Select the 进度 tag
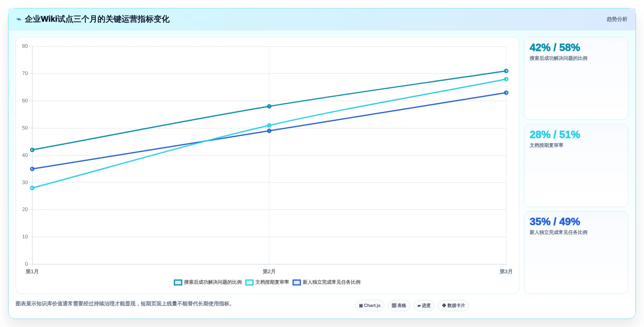The image size is (644, 327). tap(424, 306)
